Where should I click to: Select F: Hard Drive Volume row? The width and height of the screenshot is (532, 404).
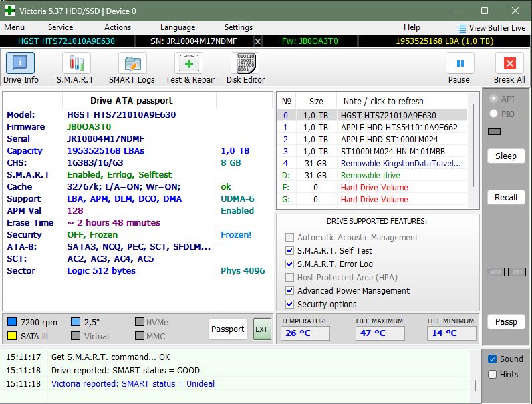(372, 188)
